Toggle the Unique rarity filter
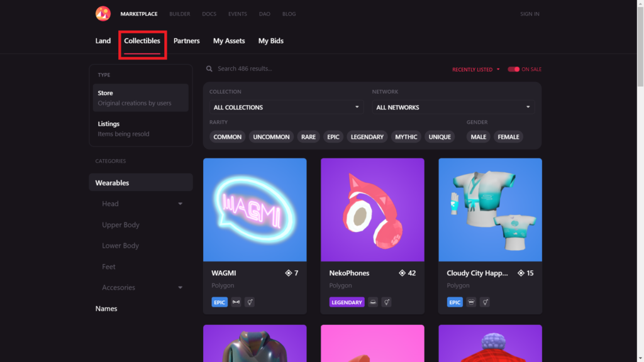644x362 pixels. [x=440, y=136]
